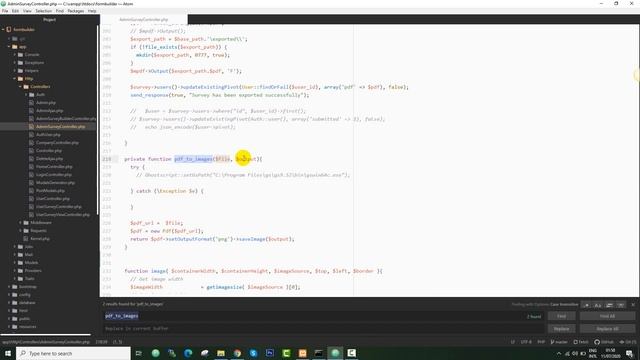640x360 pixels.
Task: Open the Selection menu
Action: click(x=43, y=11)
